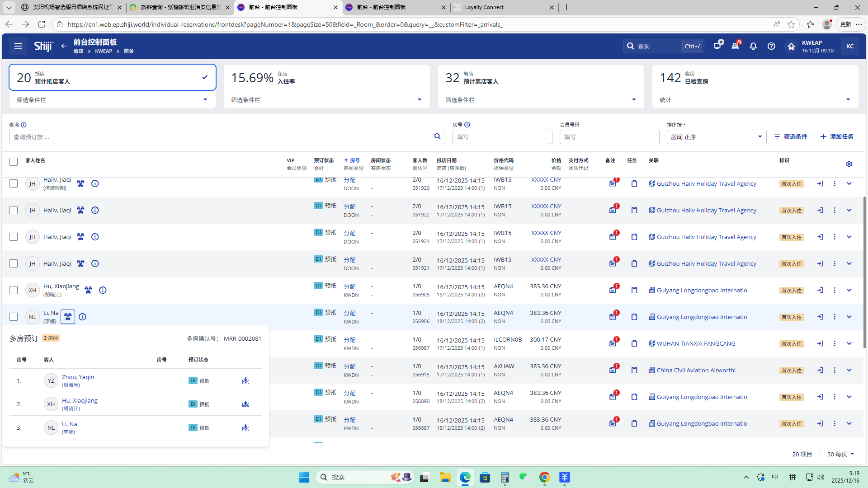Open the 房间 正序 sort dropdown
Viewport: 868px width, 488px height.
tap(716, 137)
